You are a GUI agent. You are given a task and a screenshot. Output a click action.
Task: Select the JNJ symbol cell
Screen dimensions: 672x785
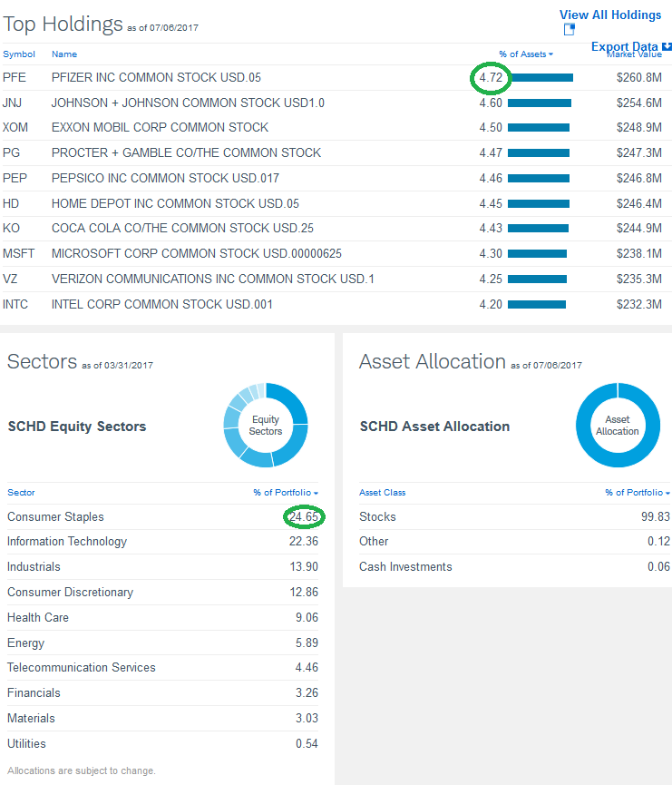pyautogui.click(x=13, y=103)
